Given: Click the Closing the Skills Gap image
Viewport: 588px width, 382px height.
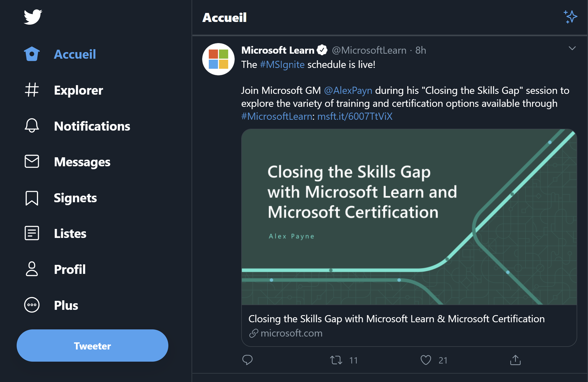Looking at the screenshot, I should pyautogui.click(x=409, y=217).
